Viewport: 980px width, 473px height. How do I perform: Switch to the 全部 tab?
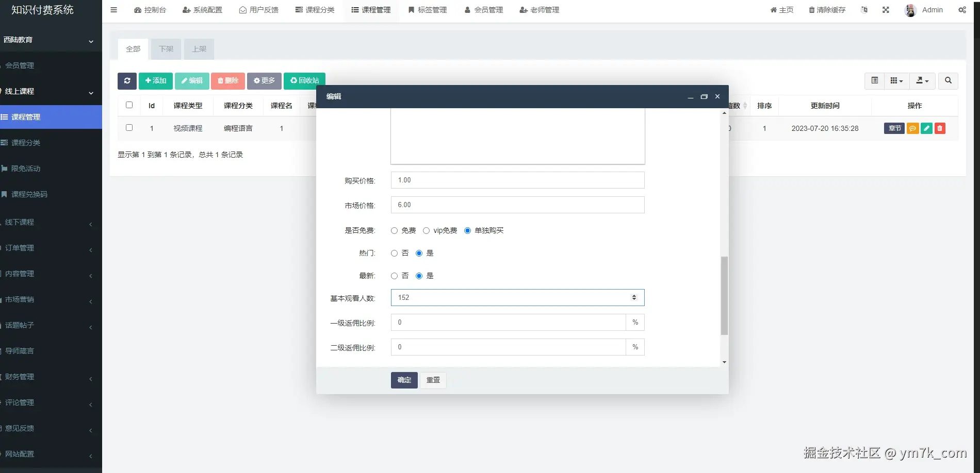tap(133, 49)
